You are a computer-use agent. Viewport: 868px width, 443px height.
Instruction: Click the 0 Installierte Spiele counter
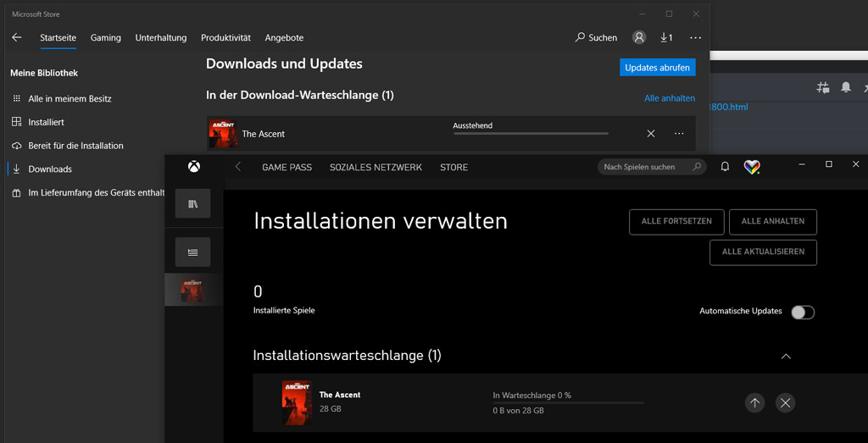(x=284, y=300)
